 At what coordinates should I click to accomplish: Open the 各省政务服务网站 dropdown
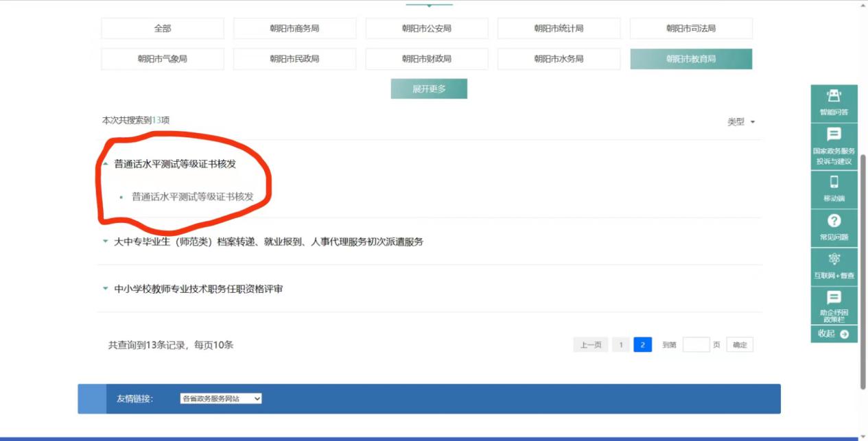pyautogui.click(x=221, y=398)
